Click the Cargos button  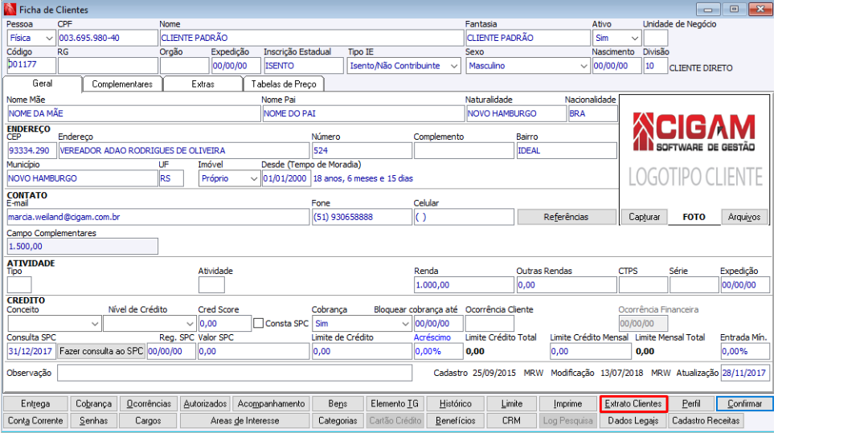pos(148,420)
